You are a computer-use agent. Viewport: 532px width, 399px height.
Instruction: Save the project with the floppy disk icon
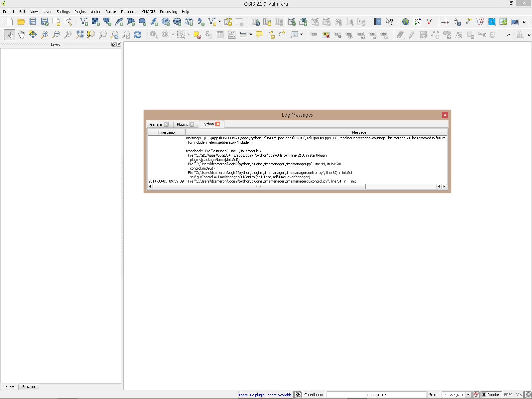33,22
